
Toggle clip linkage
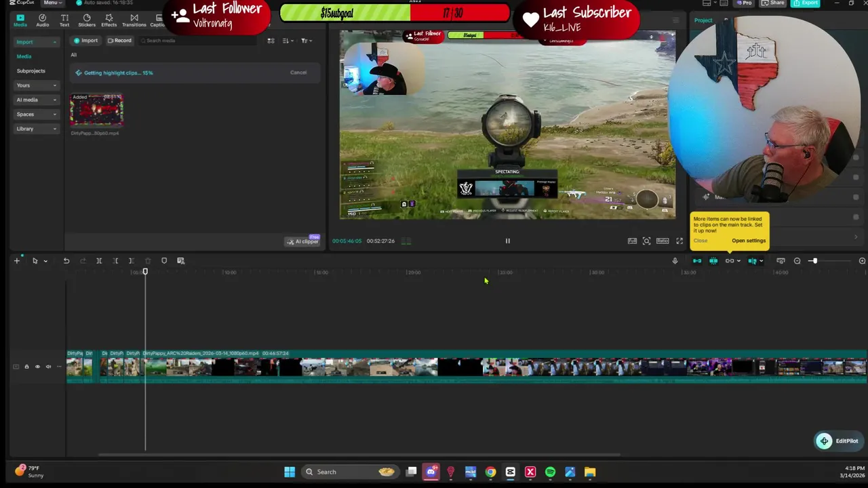(730, 261)
